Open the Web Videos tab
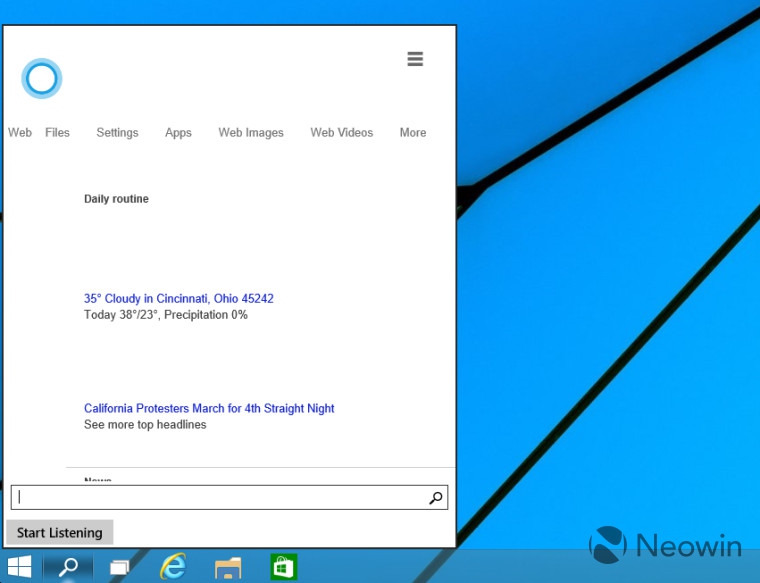 click(x=341, y=133)
